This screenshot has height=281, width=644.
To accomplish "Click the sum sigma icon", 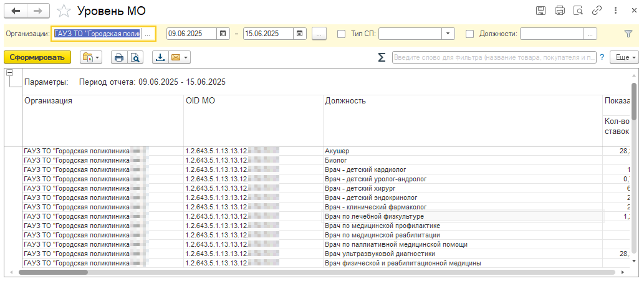I will 382,57.
